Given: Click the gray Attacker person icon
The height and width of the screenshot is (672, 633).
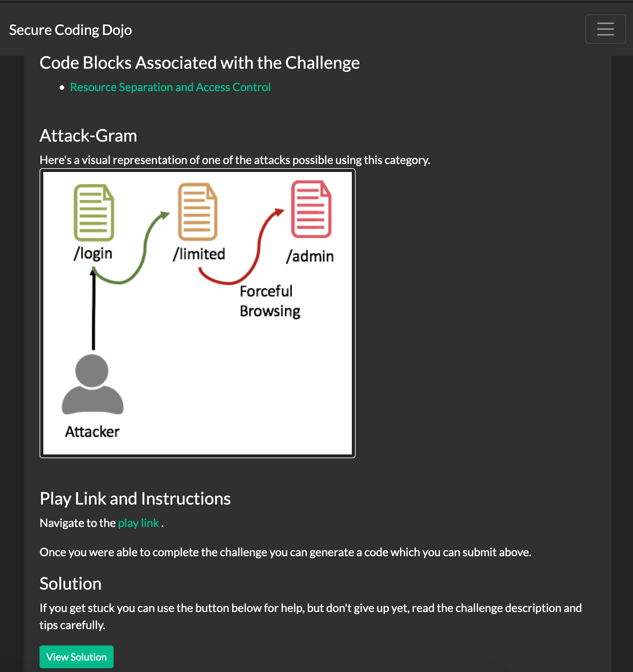Looking at the screenshot, I should [92, 384].
